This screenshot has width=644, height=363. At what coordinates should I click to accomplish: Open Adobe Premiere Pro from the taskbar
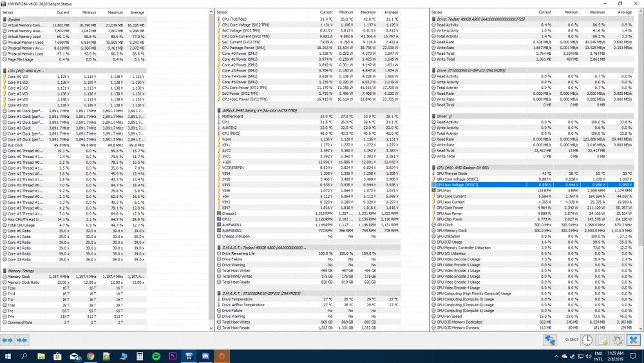pyautogui.click(x=173, y=356)
